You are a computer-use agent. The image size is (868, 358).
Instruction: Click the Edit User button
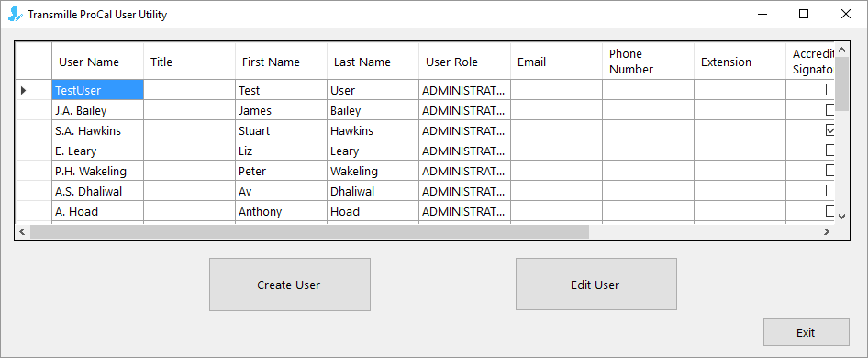click(x=596, y=285)
